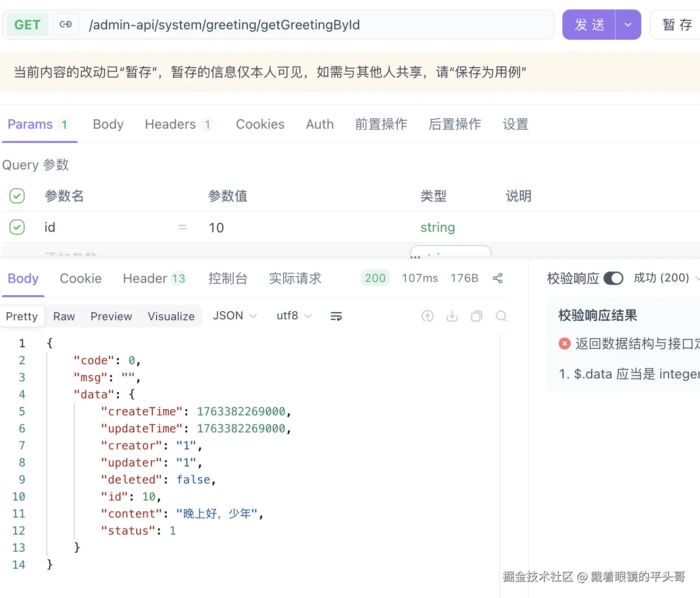This screenshot has height=598, width=700.
Task: Select the Raw view
Action: point(64,316)
